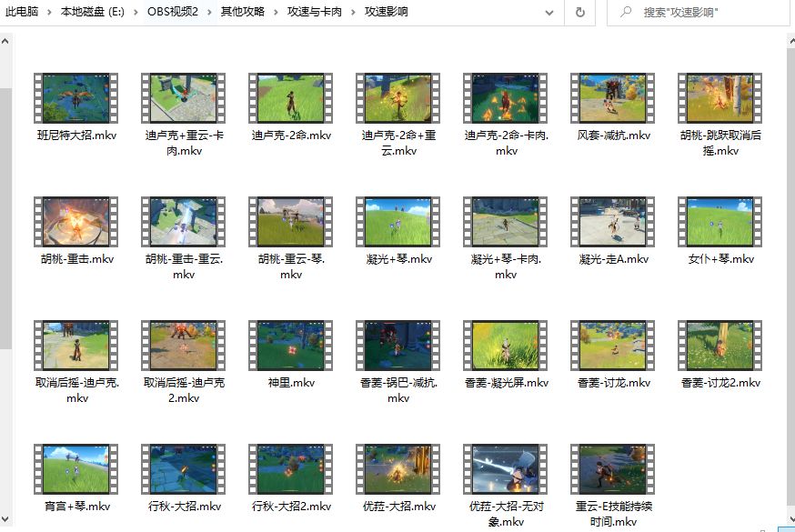Click the search magnifier icon
Viewport: 795px width, 532px height.
coord(626,12)
